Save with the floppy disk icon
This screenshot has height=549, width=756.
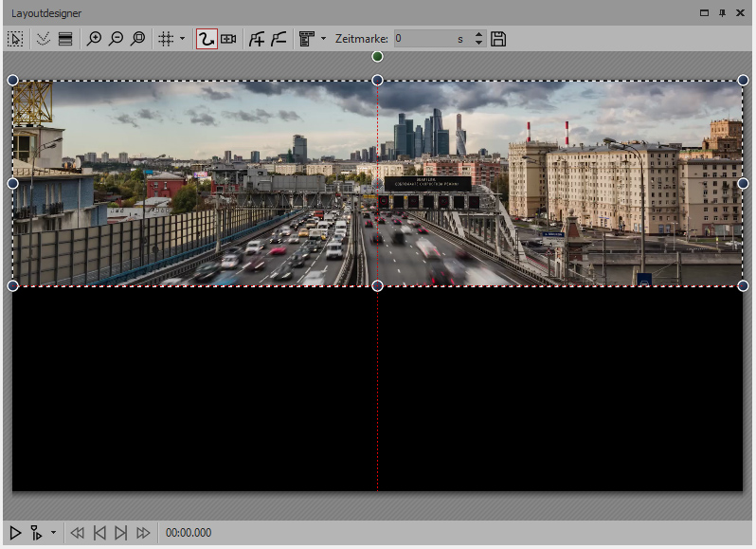coord(498,39)
